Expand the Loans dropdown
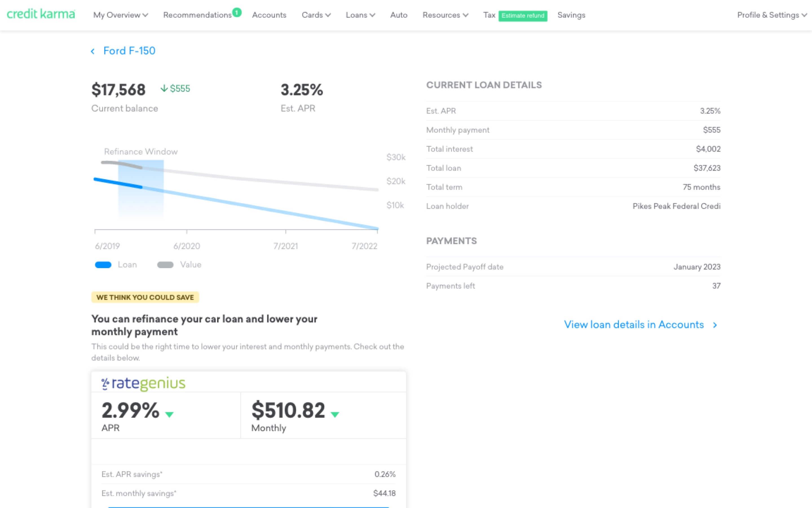Screen dimensions: 812x508 (360, 15)
